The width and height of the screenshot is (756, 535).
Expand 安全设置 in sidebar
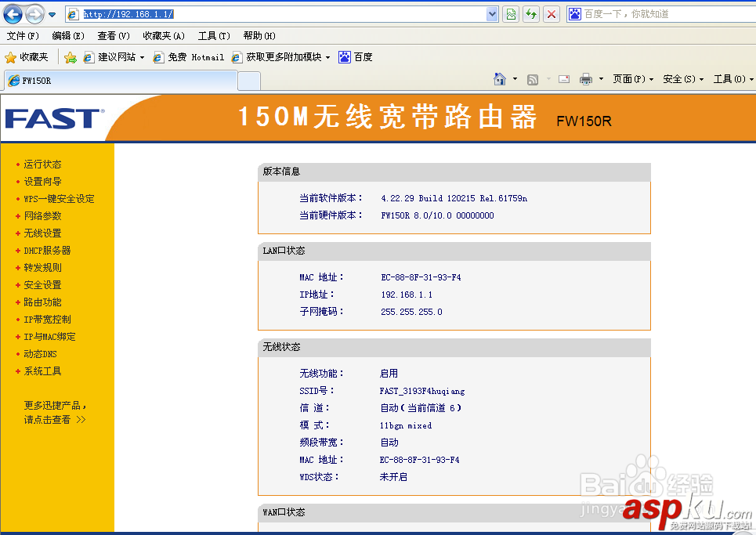point(42,285)
